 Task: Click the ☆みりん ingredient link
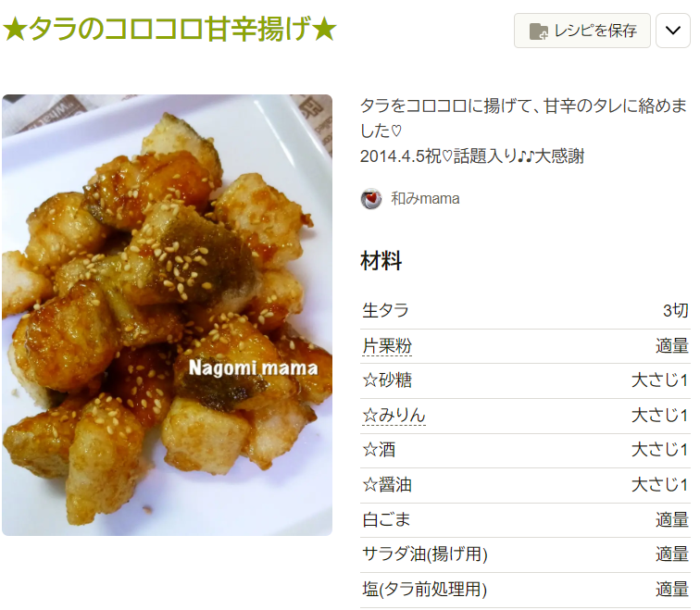(x=394, y=416)
